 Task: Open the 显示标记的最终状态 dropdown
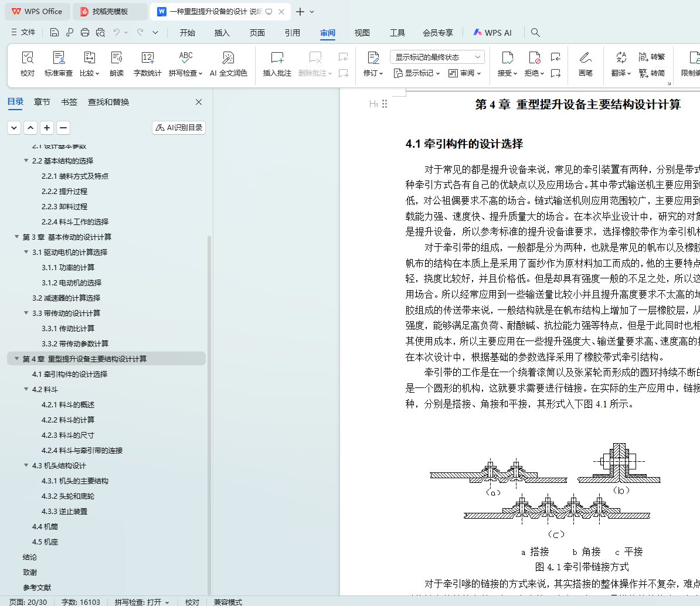coord(437,57)
